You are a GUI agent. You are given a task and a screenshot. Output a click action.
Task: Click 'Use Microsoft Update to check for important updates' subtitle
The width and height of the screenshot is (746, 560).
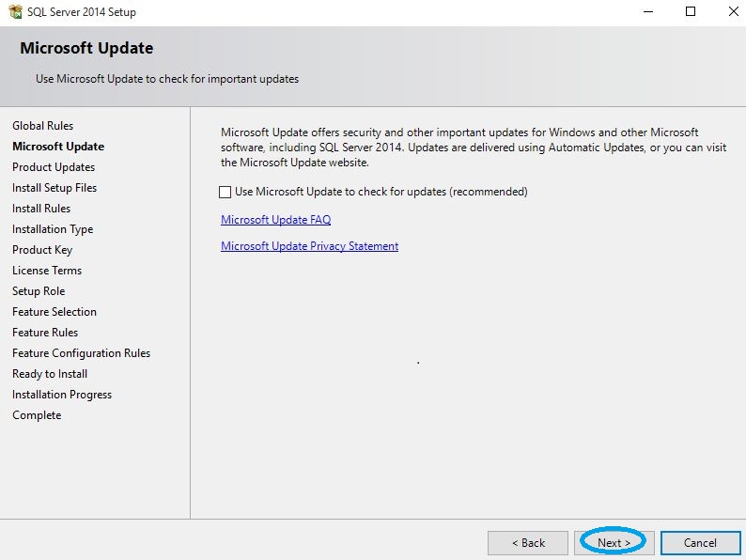pos(167,79)
